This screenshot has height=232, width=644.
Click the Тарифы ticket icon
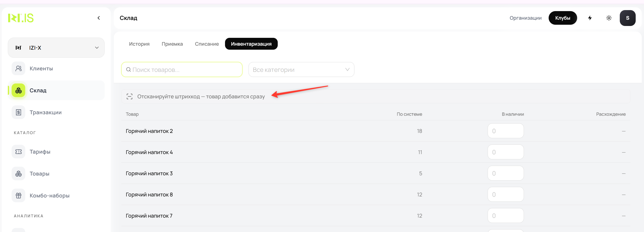tap(18, 152)
